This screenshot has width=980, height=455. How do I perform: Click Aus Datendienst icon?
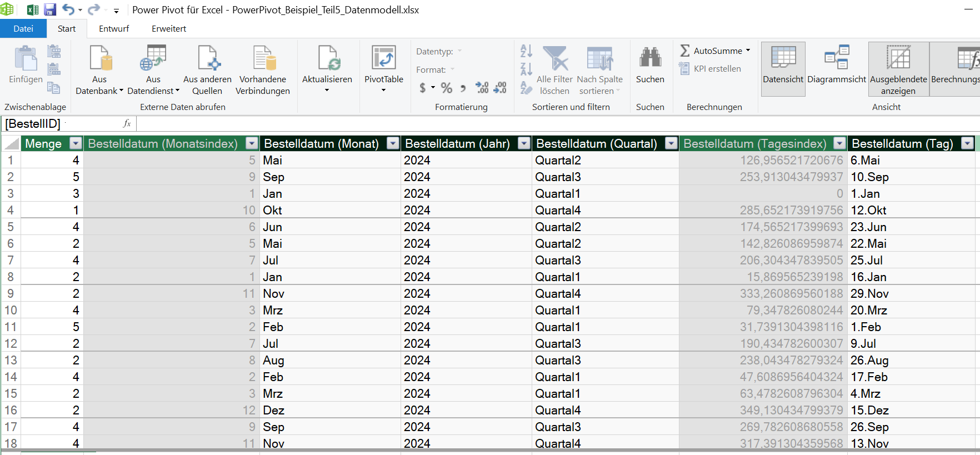153,58
